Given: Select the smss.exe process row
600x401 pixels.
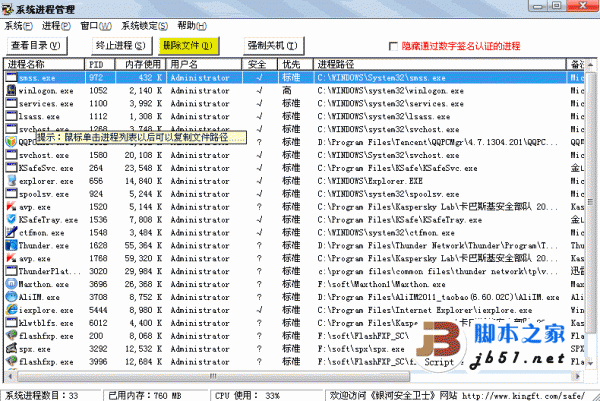Looking at the screenshot, I should [295, 78].
